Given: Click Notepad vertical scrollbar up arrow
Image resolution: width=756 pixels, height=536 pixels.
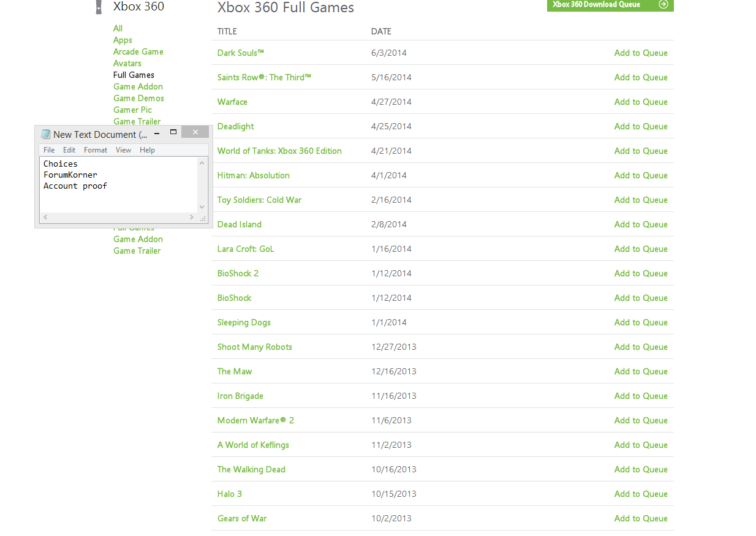Looking at the screenshot, I should tap(202, 163).
